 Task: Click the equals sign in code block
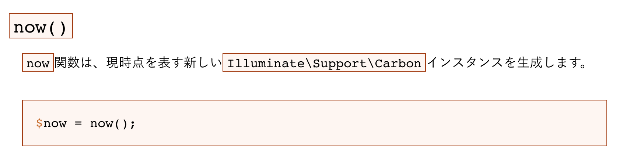click(x=78, y=124)
